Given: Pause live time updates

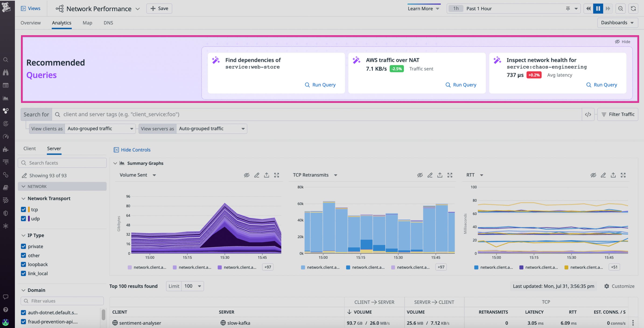Looking at the screenshot, I should [598, 8].
